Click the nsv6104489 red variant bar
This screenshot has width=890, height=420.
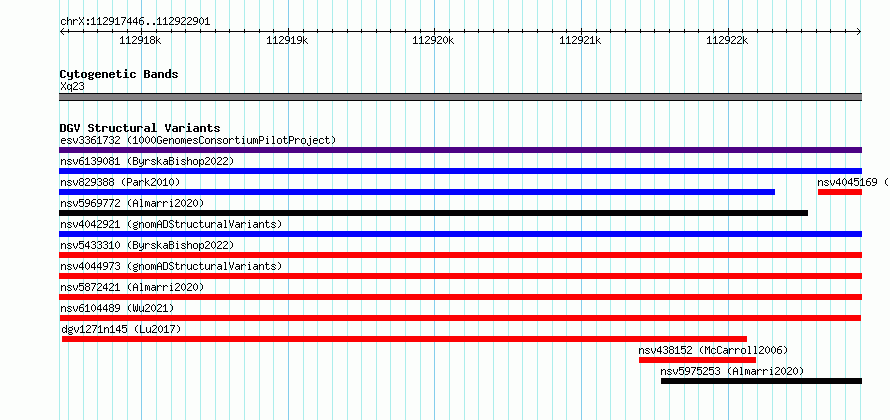(460, 318)
